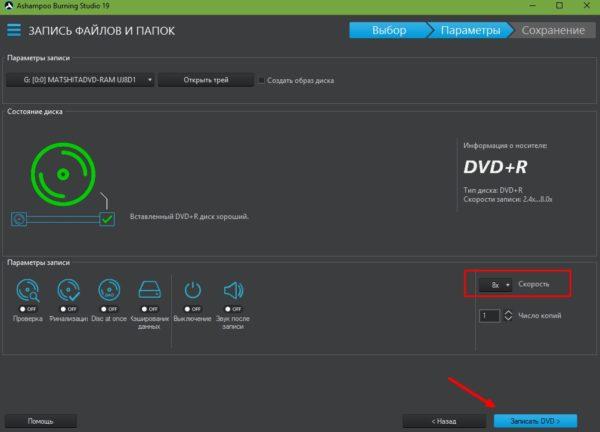Toggle the Выключение OFF switch
The height and width of the screenshot is (432, 600).
pos(192,309)
